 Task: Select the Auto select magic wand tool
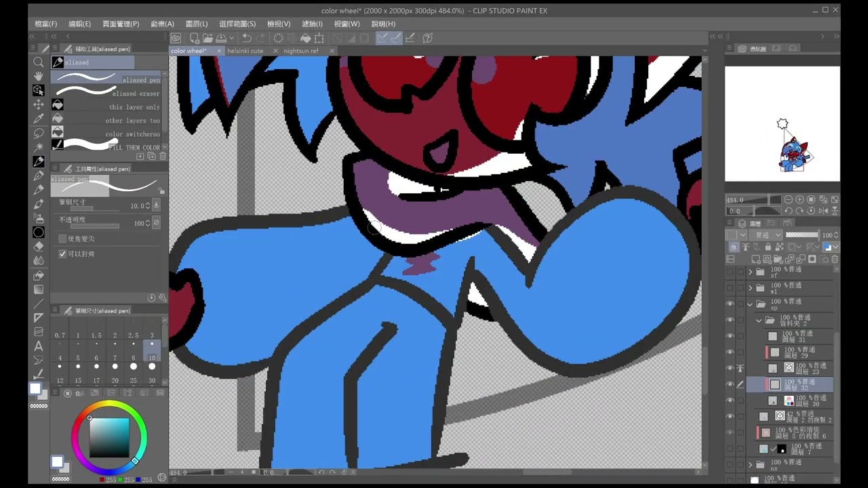pos(39,147)
